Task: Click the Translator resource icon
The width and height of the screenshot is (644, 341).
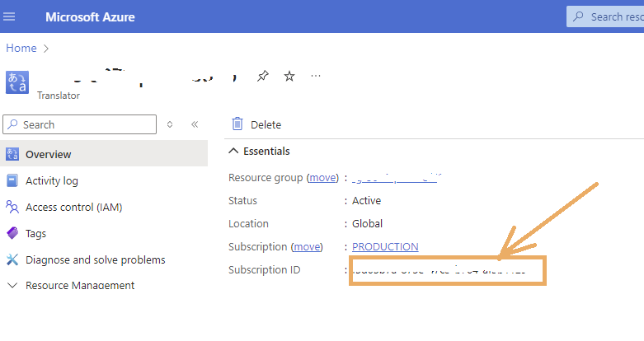Action: click(17, 82)
